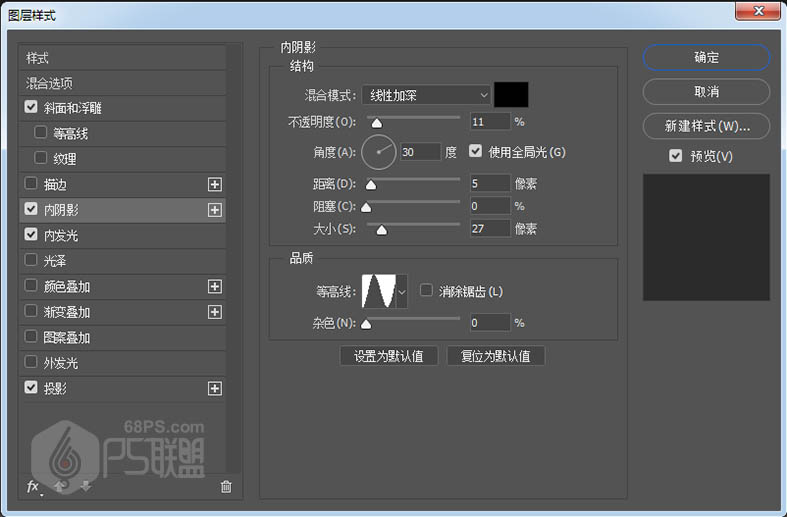The image size is (787, 517).
Task: Uncheck the 投影 checkbox
Action: click(31, 387)
